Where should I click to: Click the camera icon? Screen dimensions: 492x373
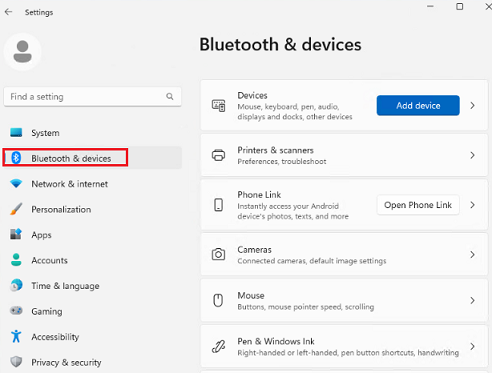(x=218, y=254)
